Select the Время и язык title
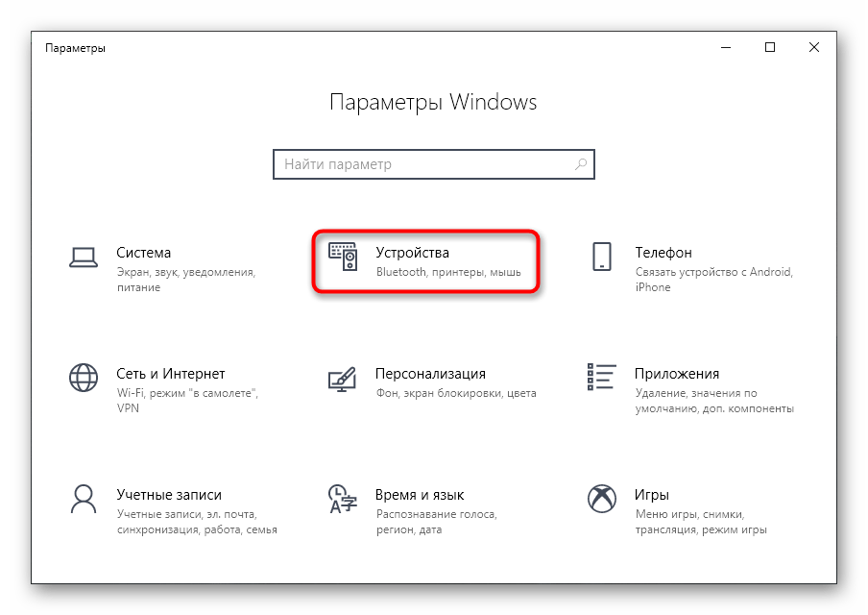The image size is (868, 615). click(x=420, y=495)
